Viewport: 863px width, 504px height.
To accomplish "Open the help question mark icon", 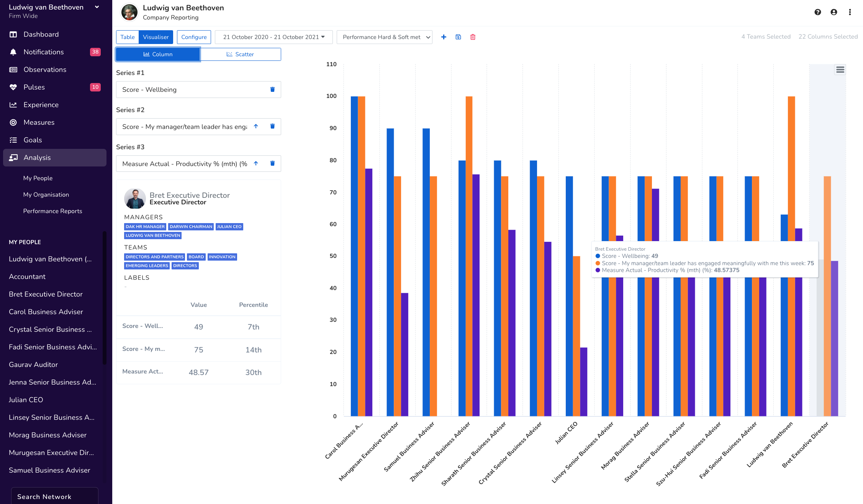I will pyautogui.click(x=817, y=12).
